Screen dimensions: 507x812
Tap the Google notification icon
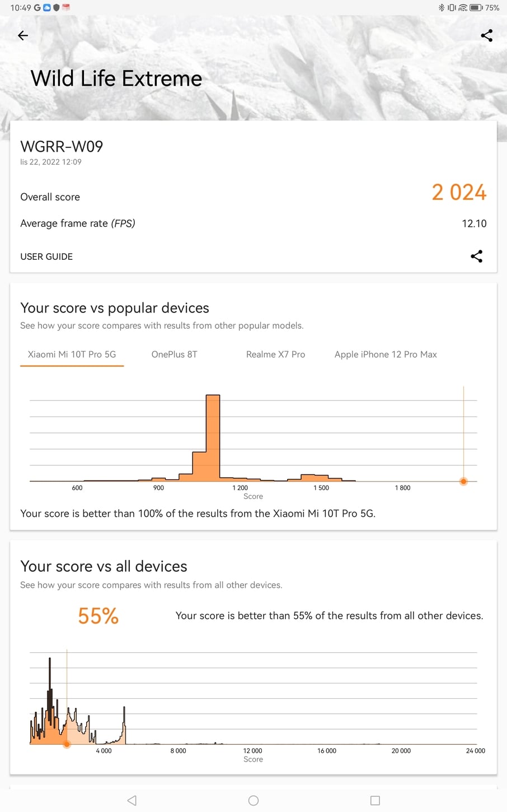37,8
